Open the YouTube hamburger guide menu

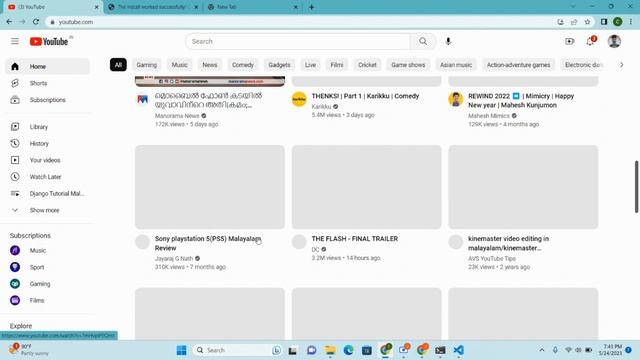[x=15, y=41]
